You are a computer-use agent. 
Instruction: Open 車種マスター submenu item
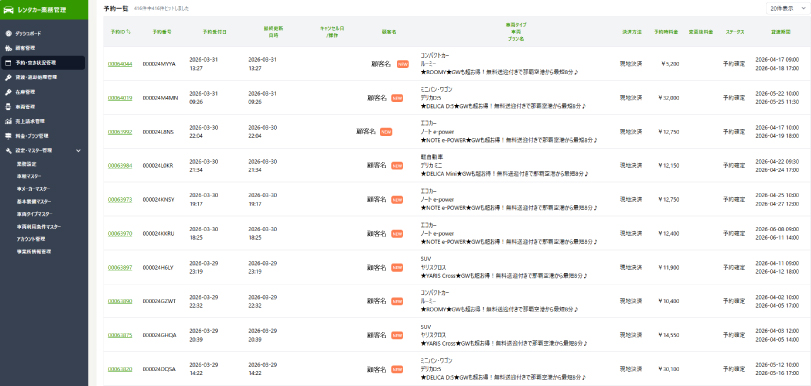[x=28, y=176]
